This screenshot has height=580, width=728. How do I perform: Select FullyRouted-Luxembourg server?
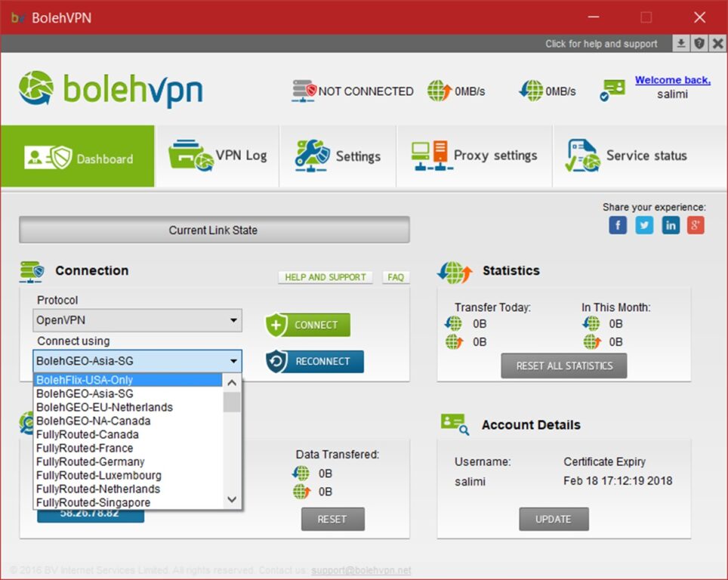[128, 476]
